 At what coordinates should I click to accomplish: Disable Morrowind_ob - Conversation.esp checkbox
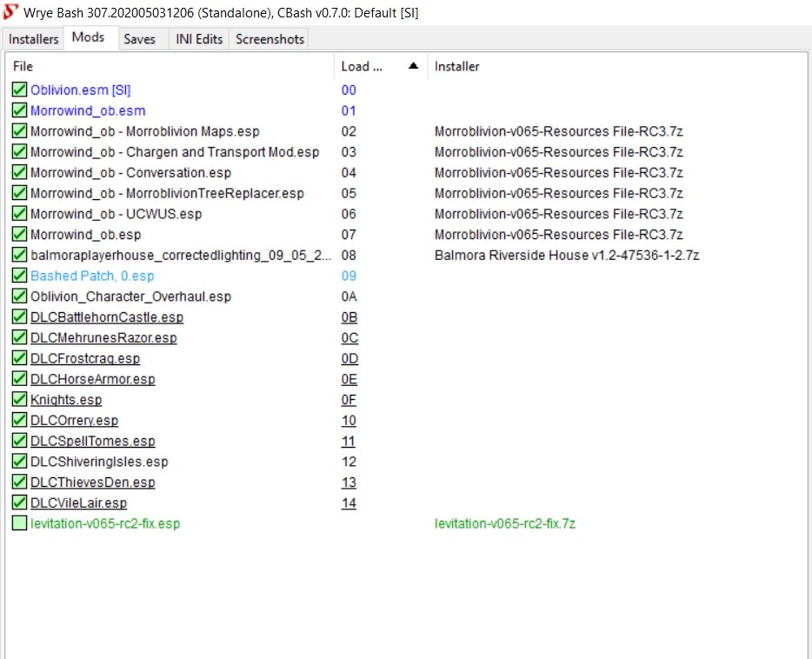19,172
